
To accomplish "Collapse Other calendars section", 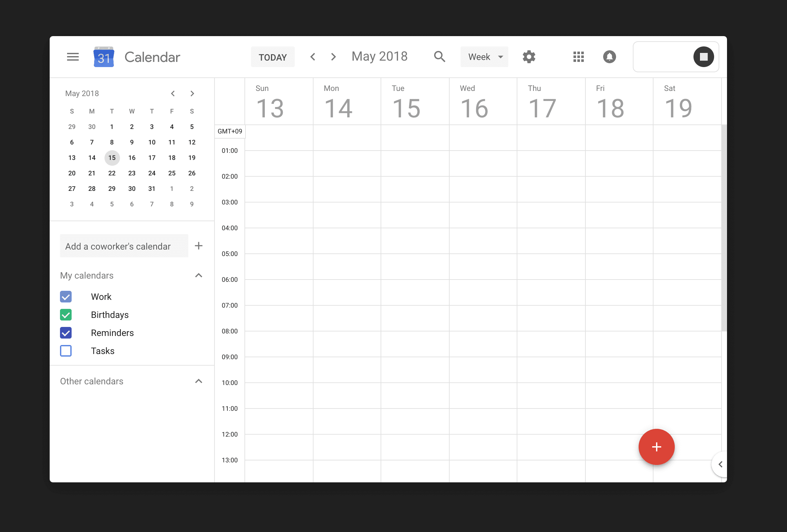I will click(199, 381).
